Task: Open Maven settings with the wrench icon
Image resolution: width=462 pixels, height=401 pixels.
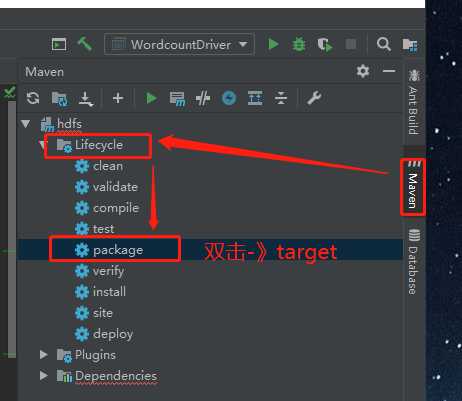Action: click(x=314, y=98)
